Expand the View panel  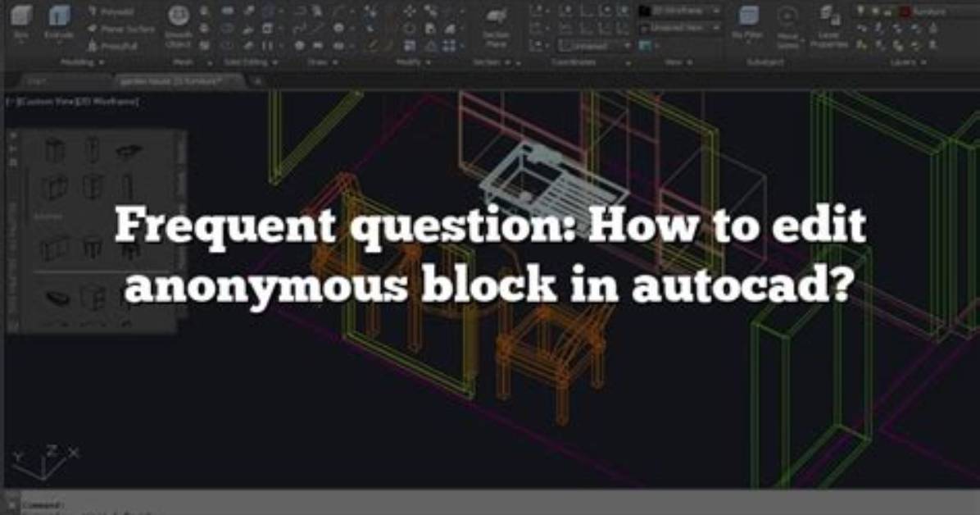(678, 63)
